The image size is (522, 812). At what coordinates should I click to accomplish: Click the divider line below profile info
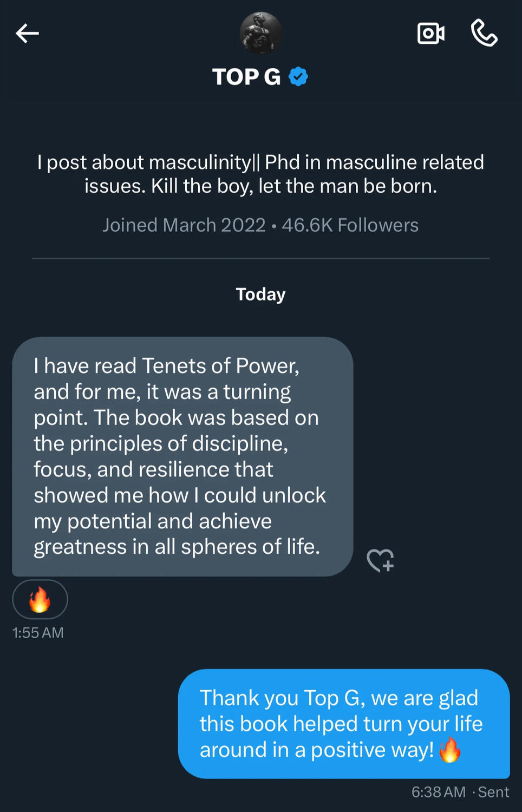(260, 259)
